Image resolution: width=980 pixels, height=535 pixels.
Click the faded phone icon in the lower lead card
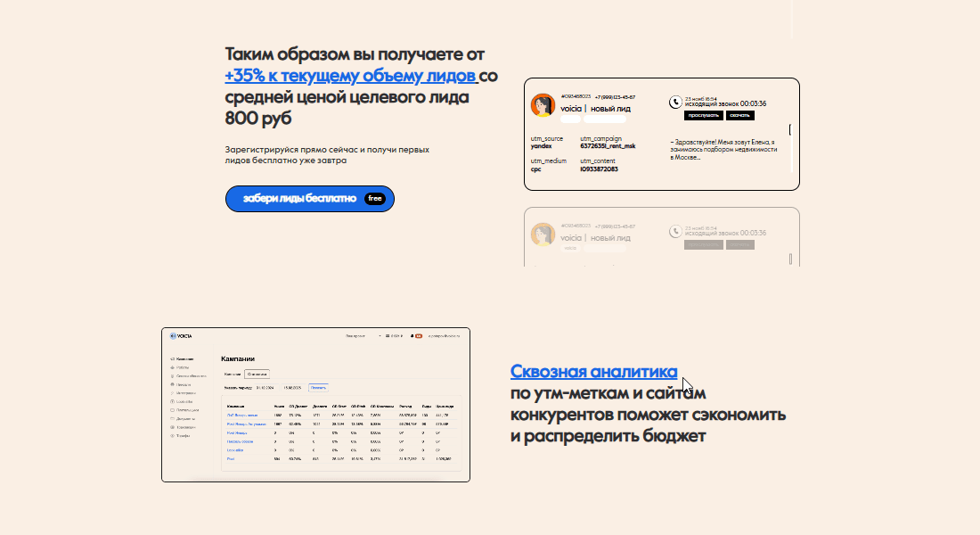pos(675,232)
